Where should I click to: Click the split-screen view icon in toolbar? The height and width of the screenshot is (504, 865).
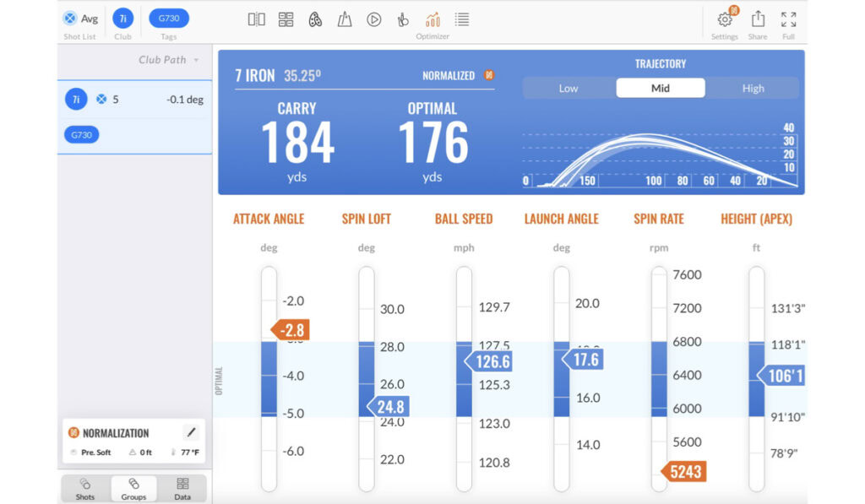click(257, 19)
